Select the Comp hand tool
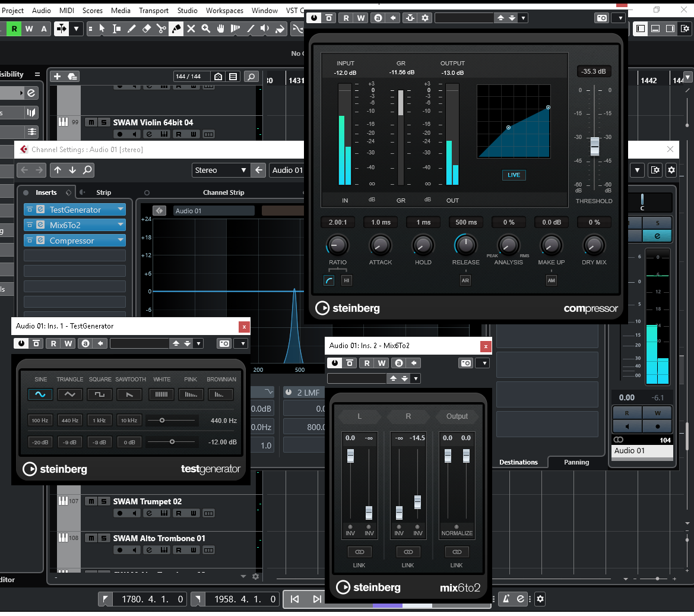694x616 pixels. [220, 29]
